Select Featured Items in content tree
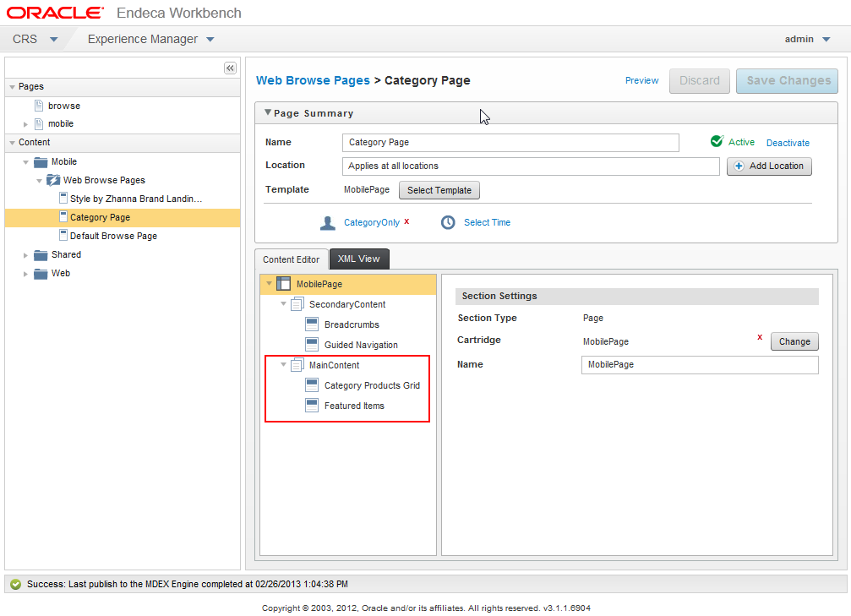Screen dimensions: 851x616 [354, 406]
